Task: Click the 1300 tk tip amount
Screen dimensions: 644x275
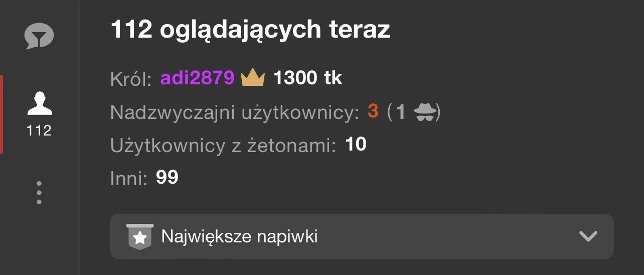Action: point(307,78)
